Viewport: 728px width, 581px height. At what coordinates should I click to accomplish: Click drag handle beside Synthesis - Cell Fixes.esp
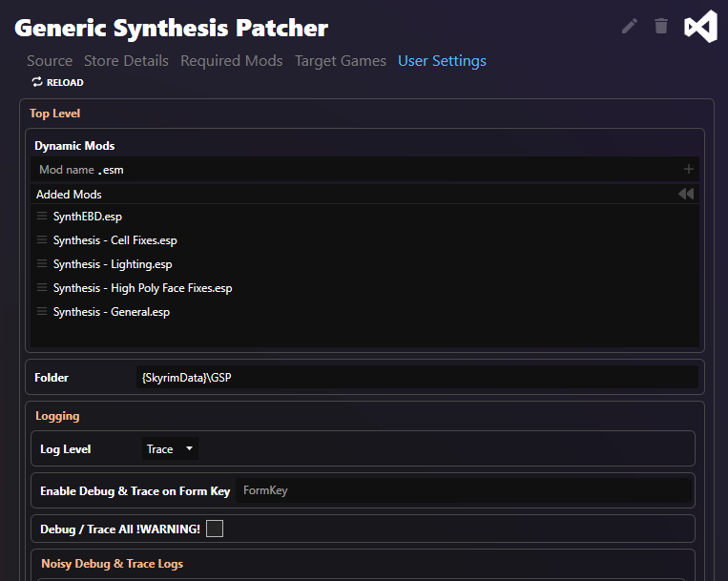click(42, 239)
